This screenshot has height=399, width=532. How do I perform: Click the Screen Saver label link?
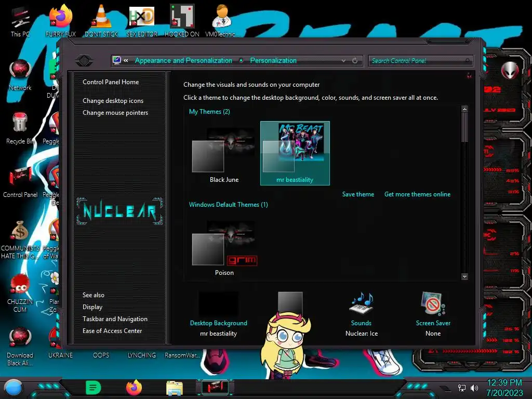433,323
